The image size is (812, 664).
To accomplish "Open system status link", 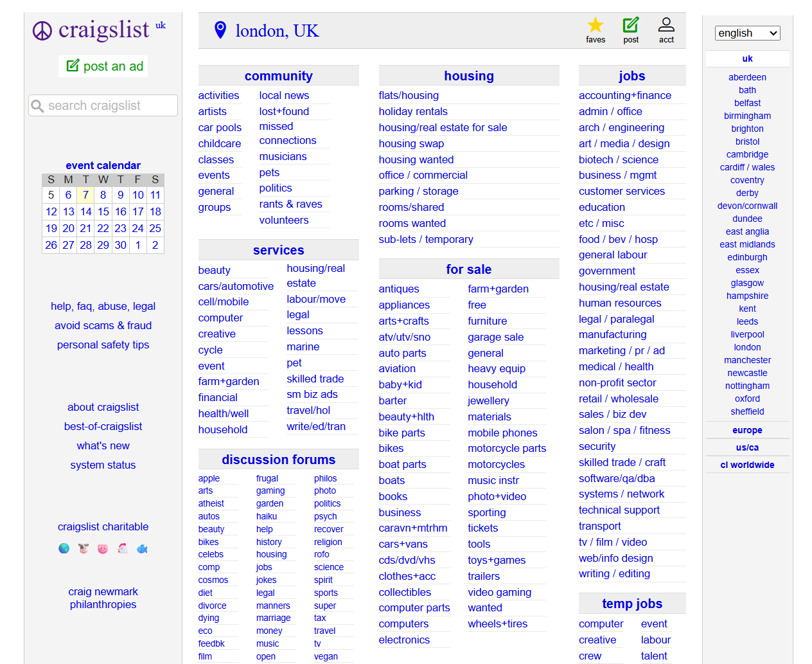I will click(x=103, y=465).
